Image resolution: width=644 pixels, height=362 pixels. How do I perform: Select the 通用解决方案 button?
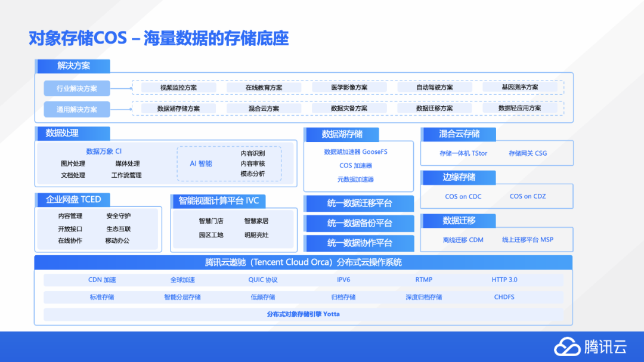77,109
